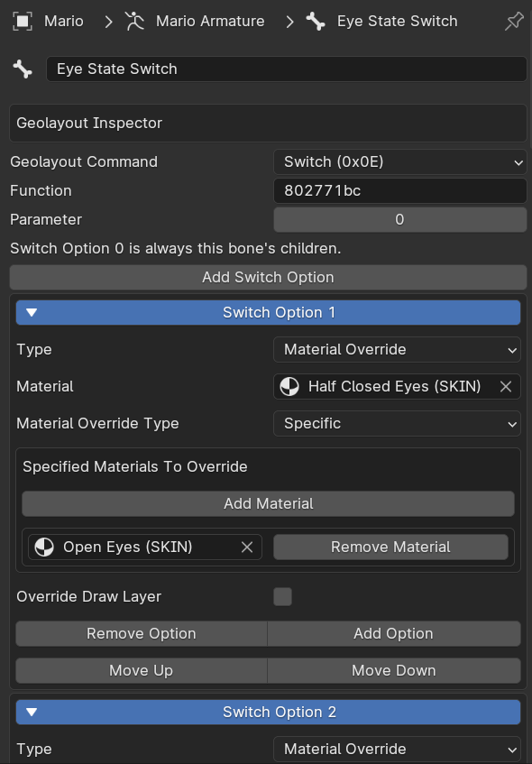This screenshot has height=764, width=532.
Task: Click the Eye State Switch bone name field
Action: point(287,69)
